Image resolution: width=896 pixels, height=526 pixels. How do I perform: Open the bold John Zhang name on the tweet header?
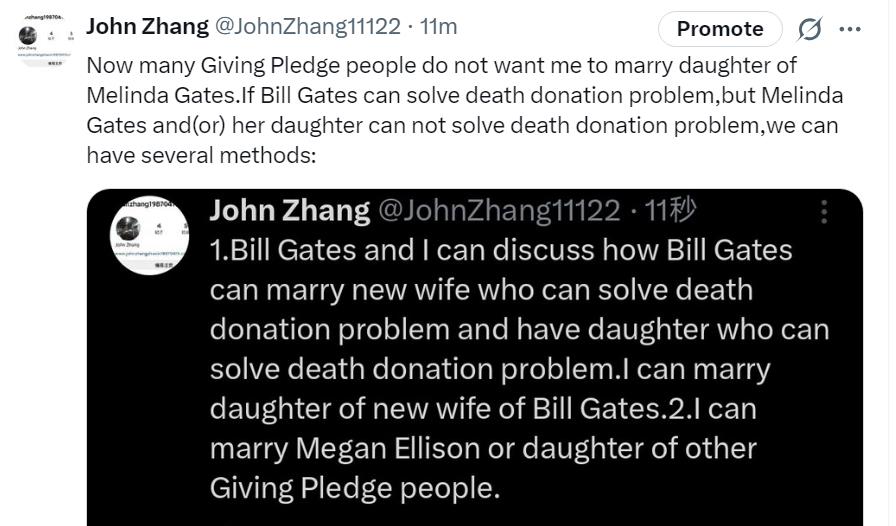pyautogui.click(x=147, y=26)
